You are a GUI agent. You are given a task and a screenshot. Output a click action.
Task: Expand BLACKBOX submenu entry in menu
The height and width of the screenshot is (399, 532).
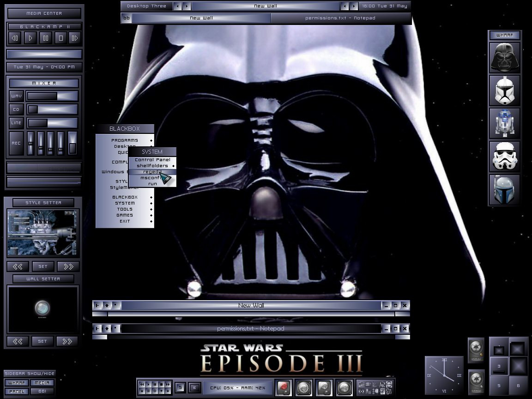(125, 197)
